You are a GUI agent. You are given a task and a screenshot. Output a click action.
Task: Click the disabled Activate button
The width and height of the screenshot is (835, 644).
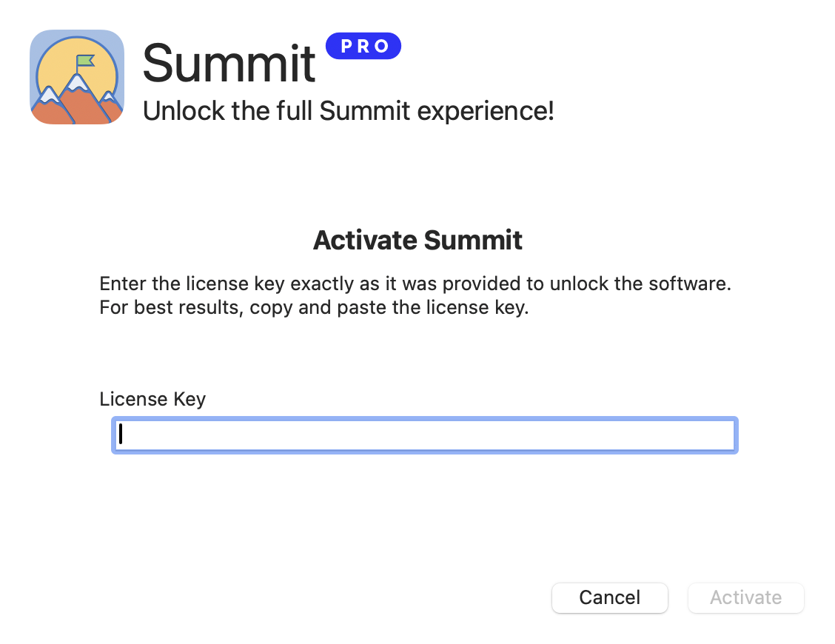tap(745, 597)
